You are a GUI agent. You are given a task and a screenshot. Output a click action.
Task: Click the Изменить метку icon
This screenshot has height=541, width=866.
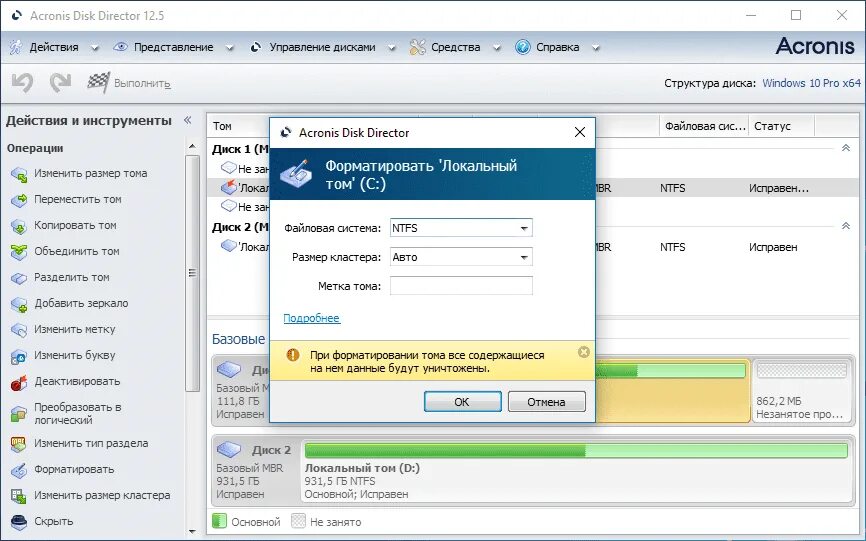19,330
